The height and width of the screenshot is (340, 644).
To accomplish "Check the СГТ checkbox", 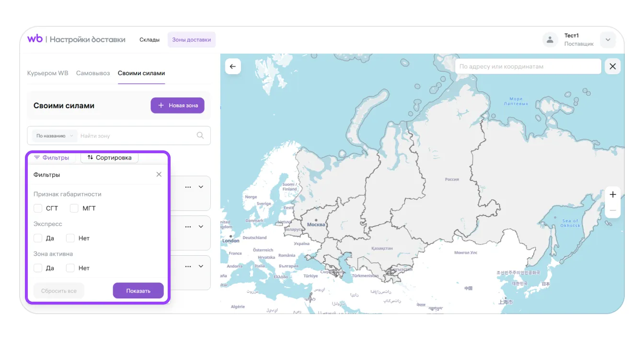I will click(x=38, y=208).
